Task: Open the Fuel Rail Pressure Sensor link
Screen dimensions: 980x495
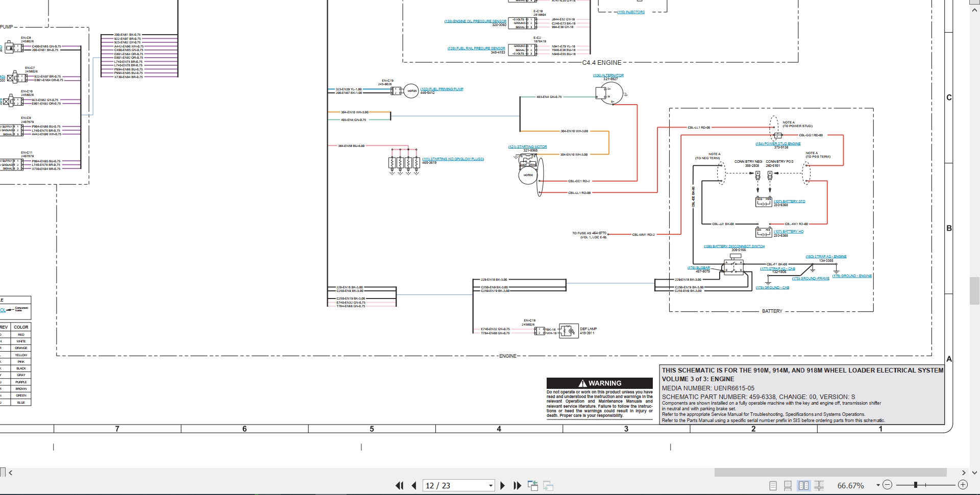Action: point(476,48)
